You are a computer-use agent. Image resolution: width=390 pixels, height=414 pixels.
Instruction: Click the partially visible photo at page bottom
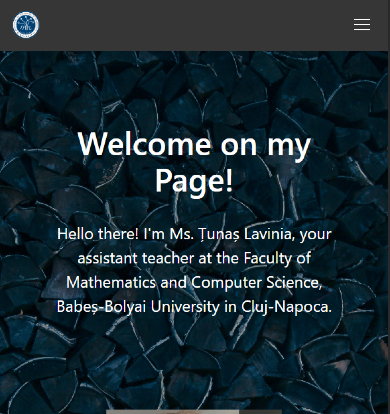(194, 412)
